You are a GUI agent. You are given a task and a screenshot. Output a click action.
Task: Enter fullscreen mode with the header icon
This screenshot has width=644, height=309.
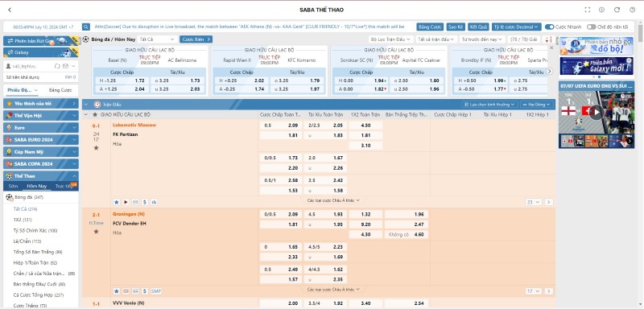pos(588,10)
